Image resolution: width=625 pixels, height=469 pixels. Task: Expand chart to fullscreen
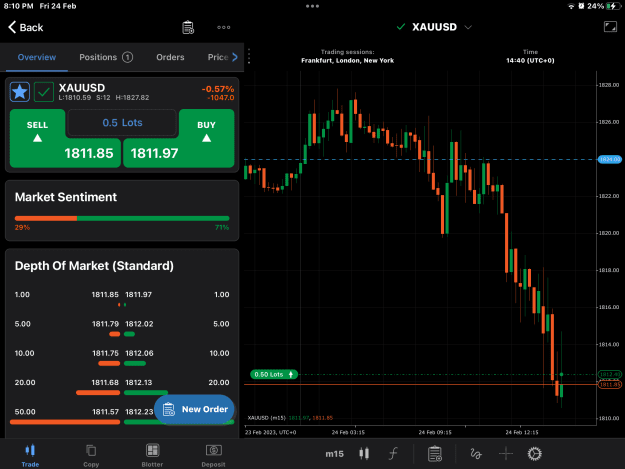[610, 27]
